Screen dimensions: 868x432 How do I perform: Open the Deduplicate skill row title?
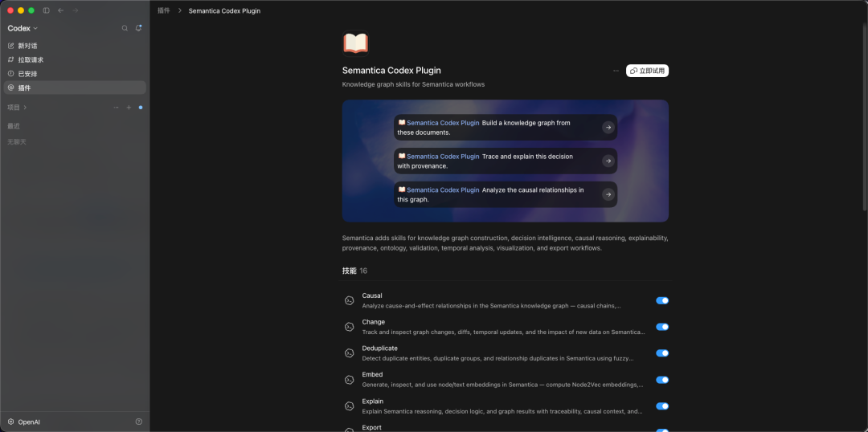click(379, 348)
